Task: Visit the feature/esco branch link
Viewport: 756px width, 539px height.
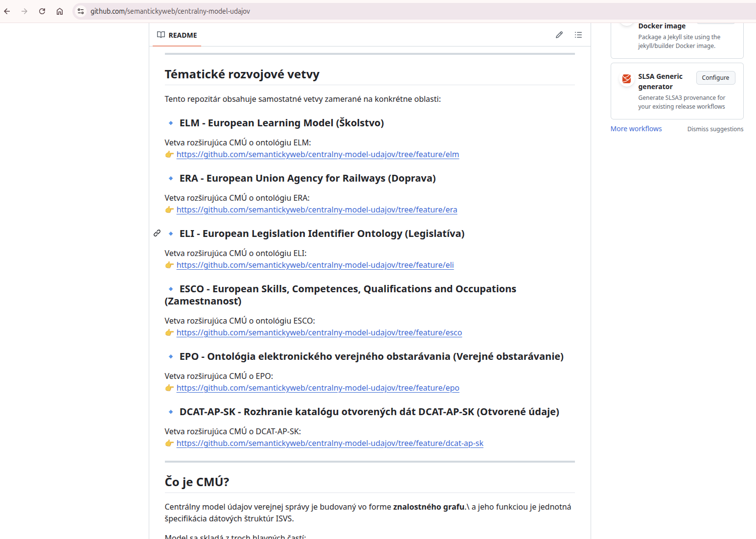Action: 319,333
